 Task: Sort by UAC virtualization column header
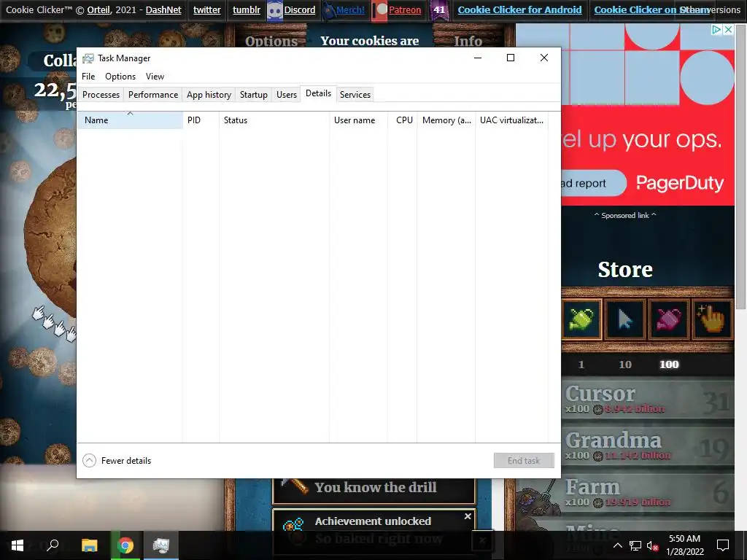[511, 120]
